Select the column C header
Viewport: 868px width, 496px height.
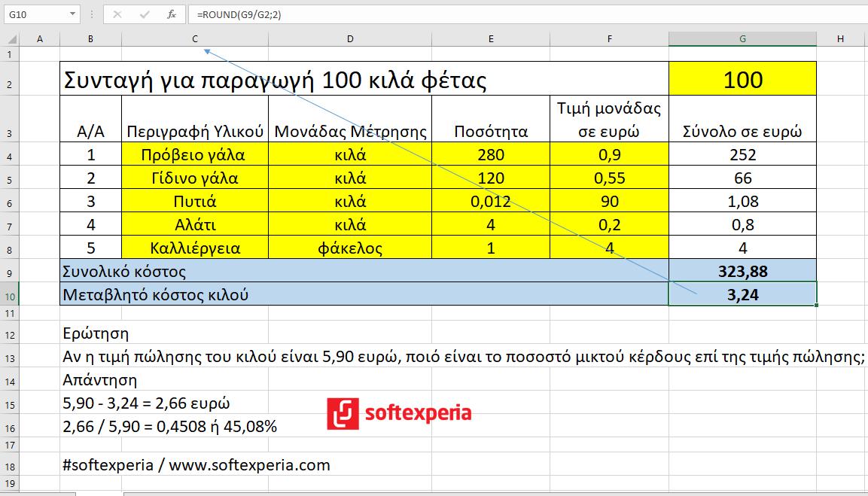pyautogui.click(x=194, y=39)
